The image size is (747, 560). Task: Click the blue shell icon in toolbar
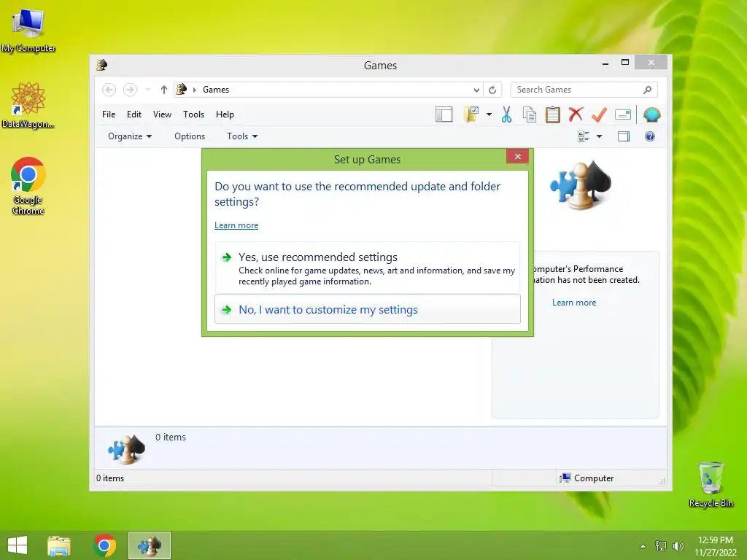click(x=651, y=114)
